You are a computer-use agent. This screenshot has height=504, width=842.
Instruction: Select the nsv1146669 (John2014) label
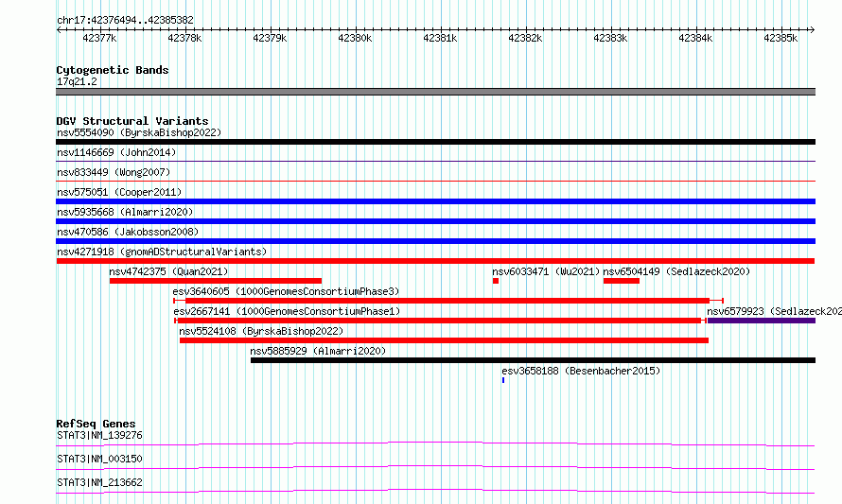click(116, 152)
